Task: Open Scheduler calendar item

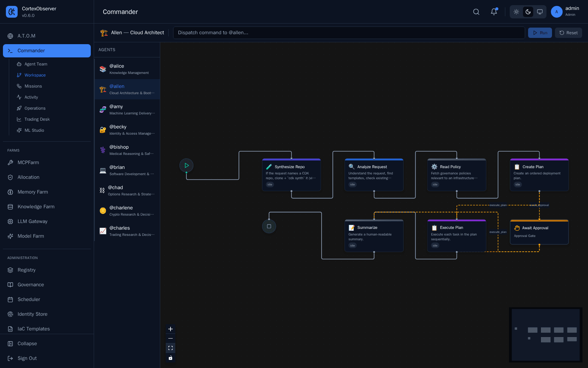Action: pyautogui.click(x=47, y=300)
